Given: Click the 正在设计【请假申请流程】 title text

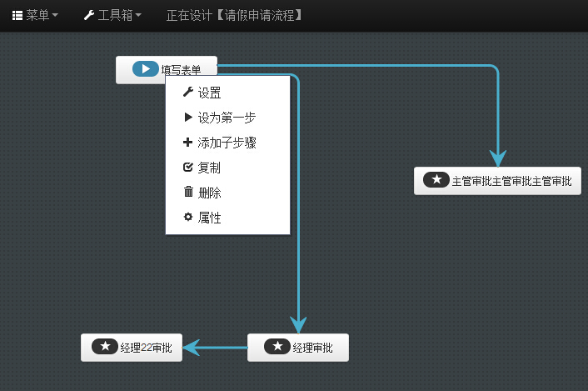Looking at the screenshot, I should pos(233,15).
